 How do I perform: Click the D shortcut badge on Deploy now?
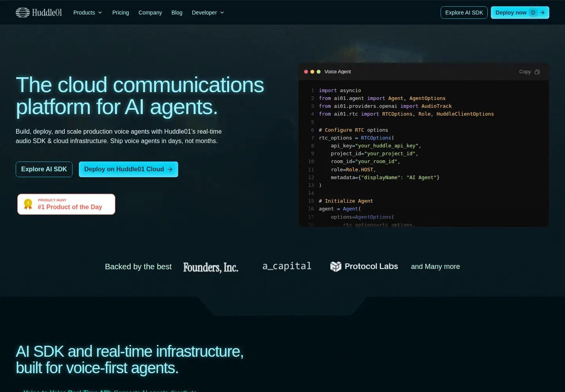533,13
